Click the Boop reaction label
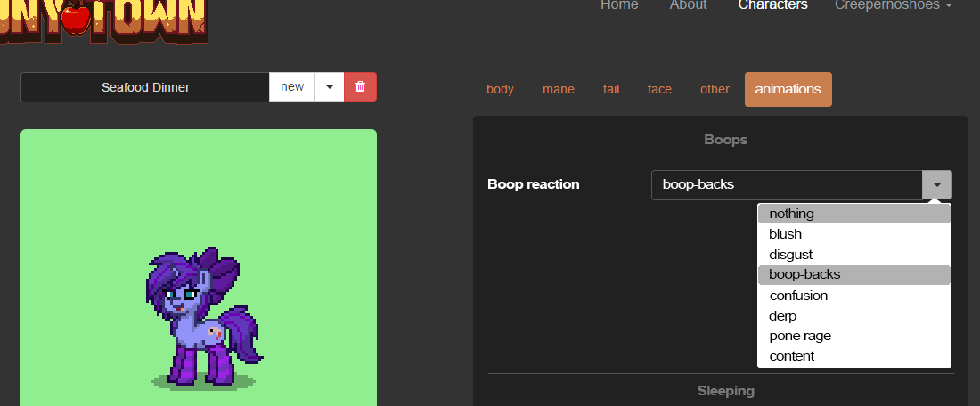 click(x=533, y=184)
